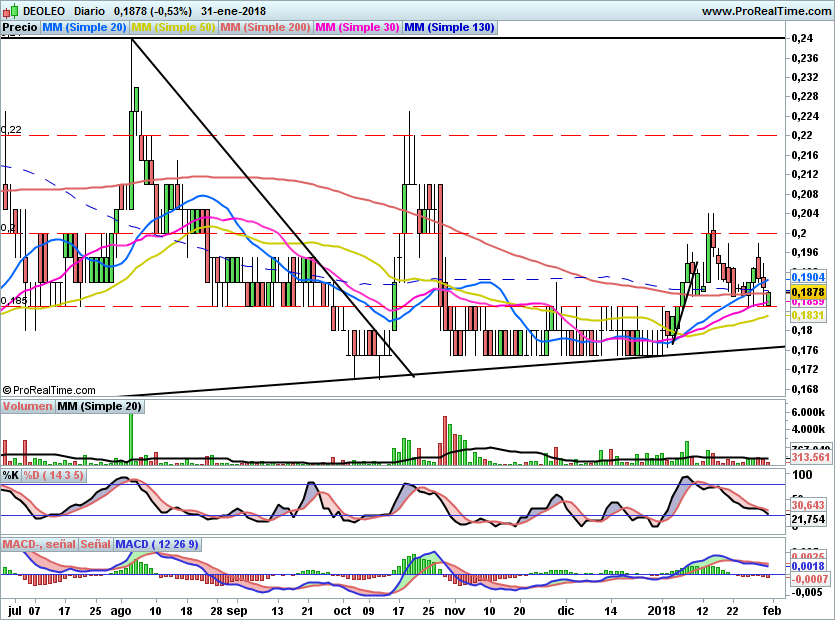Image resolution: width=835 pixels, height=620 pixels.
Task: Open the MACD (12 26 9) settings label
Action: [x=158, y=544]
